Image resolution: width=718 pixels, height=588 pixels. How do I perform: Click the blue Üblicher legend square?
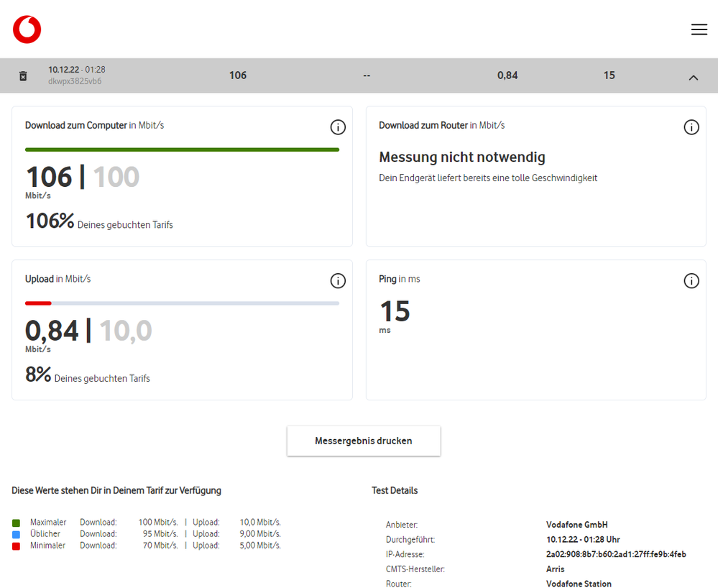tap(16, 534)
